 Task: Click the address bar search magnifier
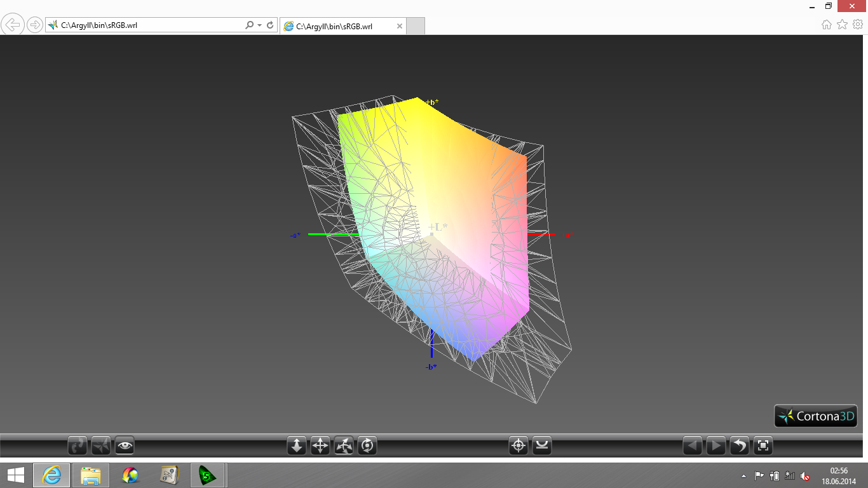pos(250,25)
